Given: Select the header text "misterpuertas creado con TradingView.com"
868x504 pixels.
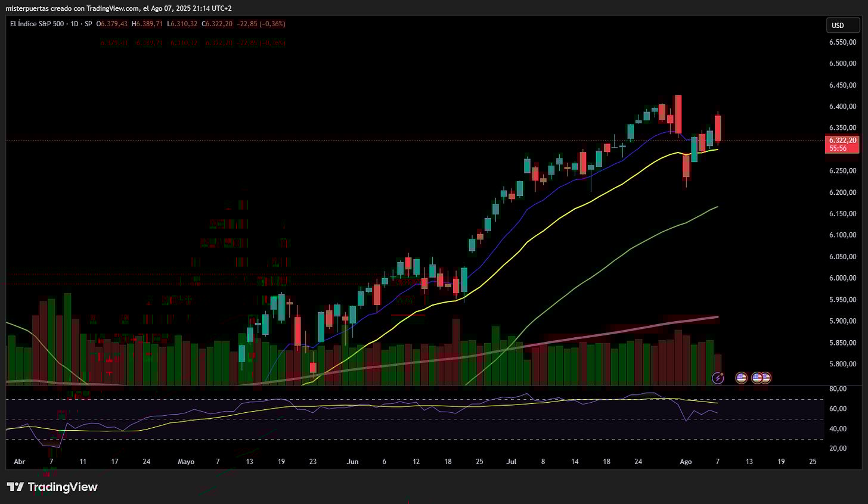Looking at the screenshot, I should click(x=72, y=8).
